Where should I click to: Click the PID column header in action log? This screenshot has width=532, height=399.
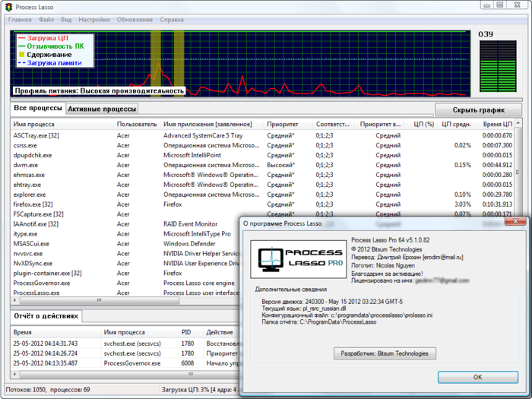tap(190, 332)
